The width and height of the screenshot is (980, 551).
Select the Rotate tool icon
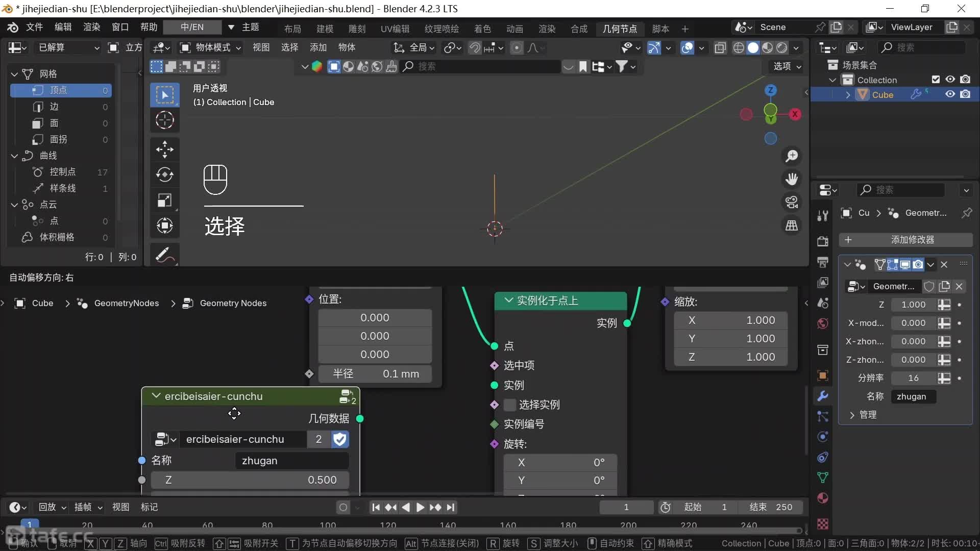(164, 175)
